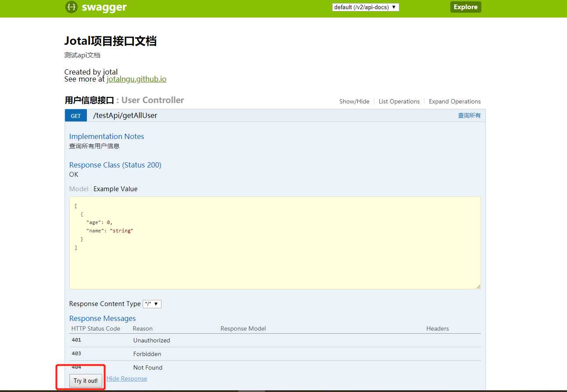
Task: Click the 403 status code cell
Action: tap(76, 353)
